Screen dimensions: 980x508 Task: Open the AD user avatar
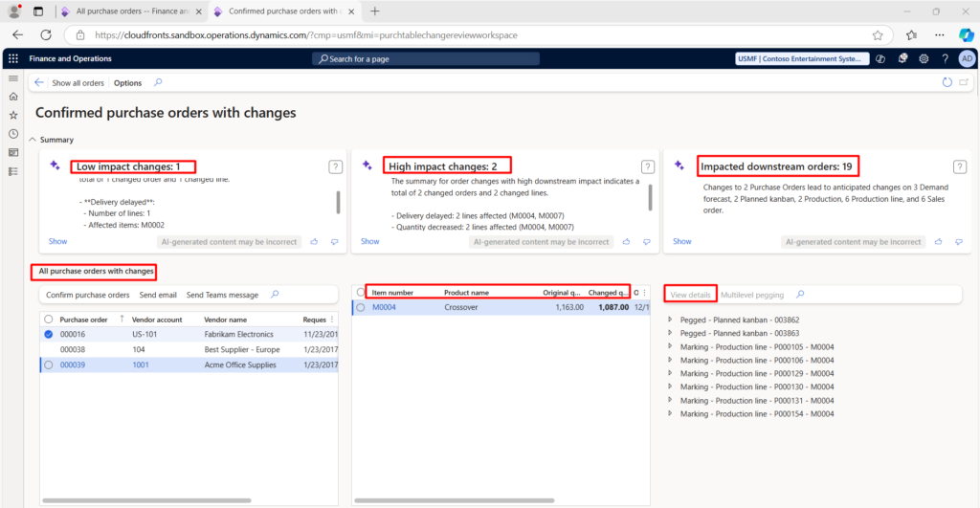[967, 58]
